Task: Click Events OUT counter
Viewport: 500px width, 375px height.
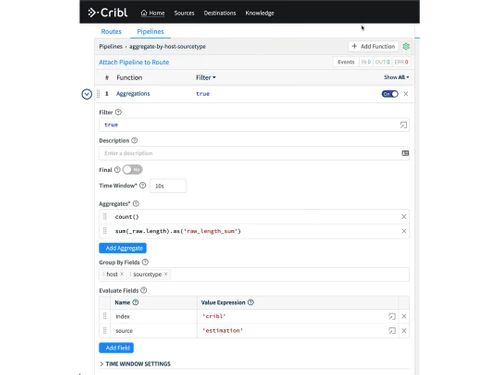Action: coord(382,62)
